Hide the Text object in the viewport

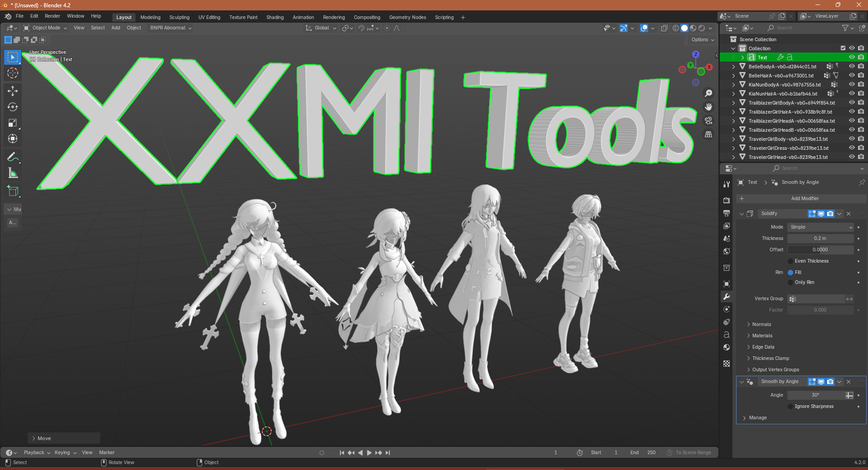tap(851, 57)
